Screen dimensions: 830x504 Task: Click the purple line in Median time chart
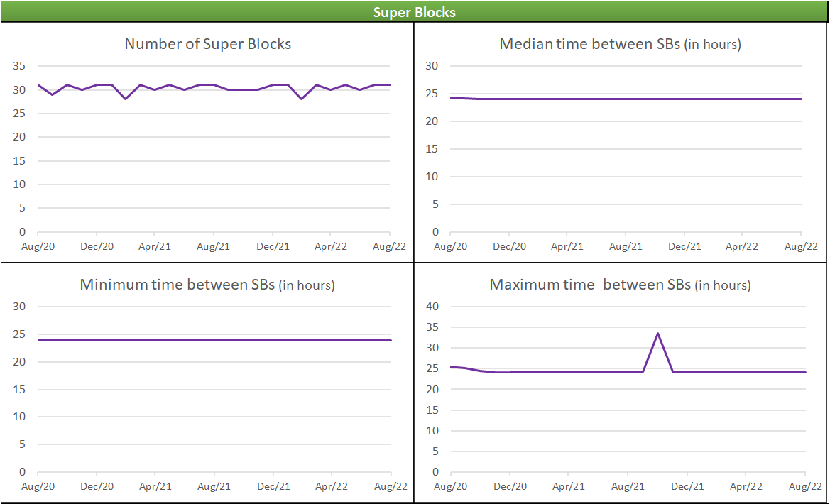tap(626, 99)
